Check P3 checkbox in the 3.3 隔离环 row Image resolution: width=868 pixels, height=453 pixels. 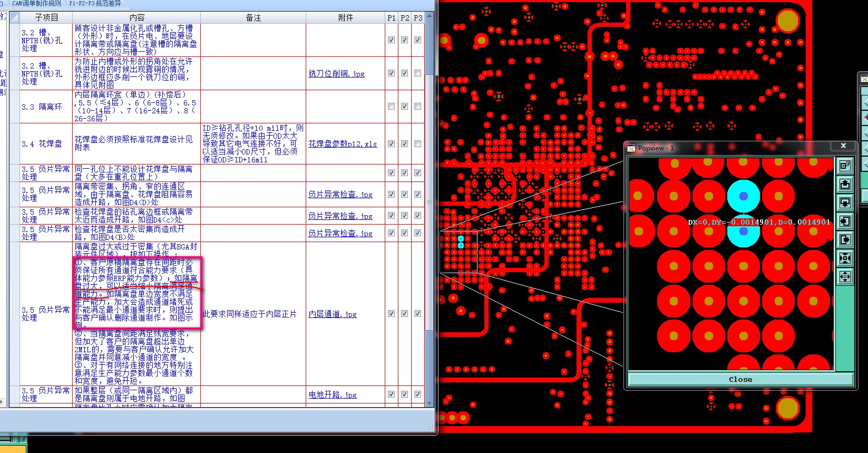(x=418, y=107)
